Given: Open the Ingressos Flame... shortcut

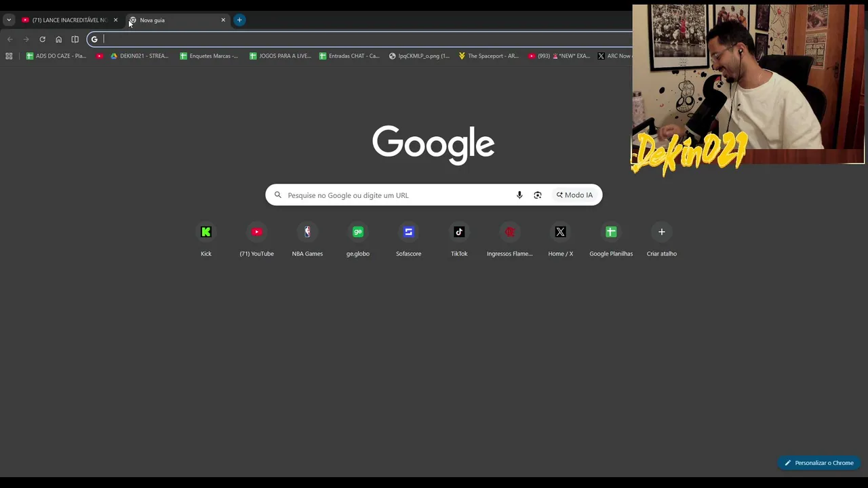Looking at the screenshot, I should pos(510,240).
